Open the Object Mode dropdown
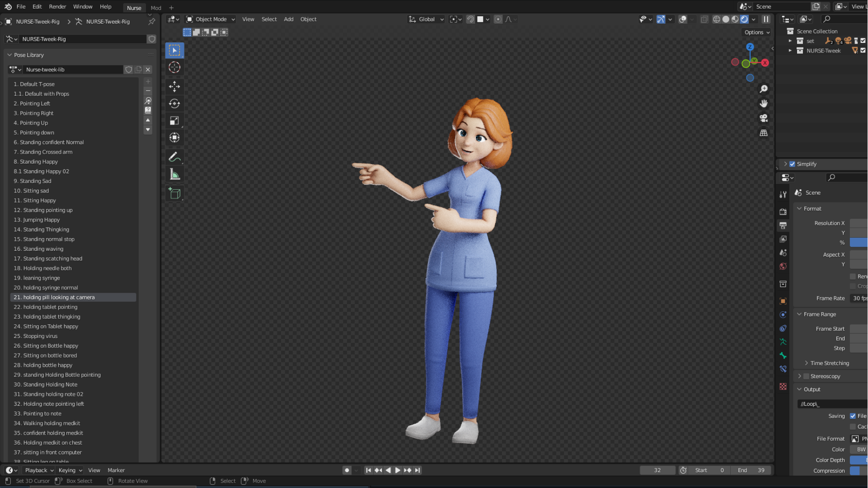868x488 pixels. pos(211,19)
